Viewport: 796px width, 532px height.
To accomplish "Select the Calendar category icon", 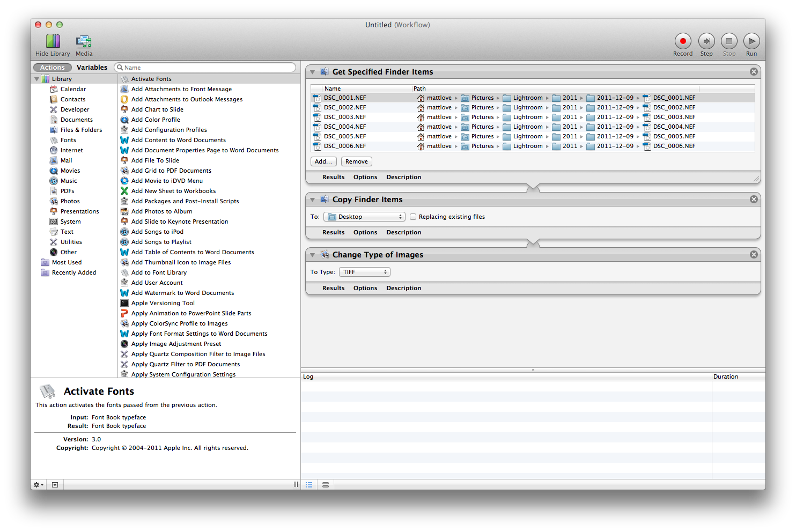I will 54,89.
